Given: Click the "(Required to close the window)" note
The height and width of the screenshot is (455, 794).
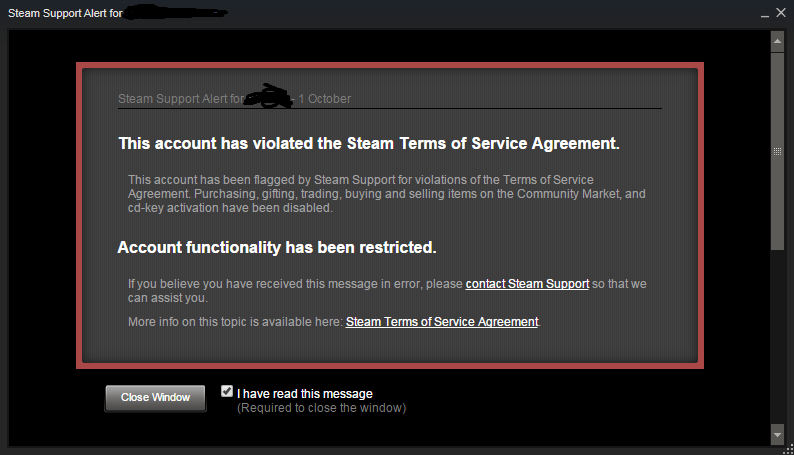Looking at the screenshot, I should (x=322, y=408).
